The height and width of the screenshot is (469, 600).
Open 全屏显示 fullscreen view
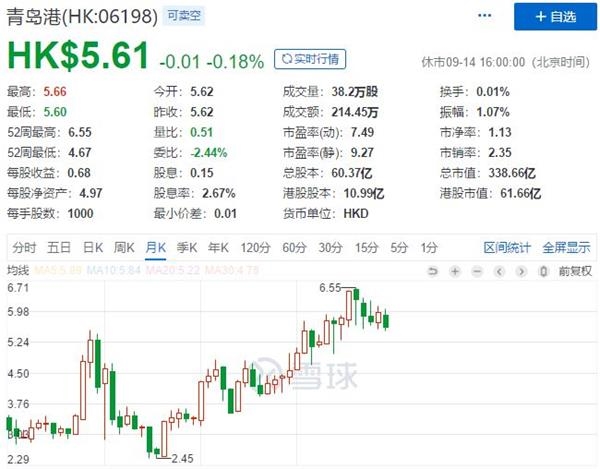566,247
